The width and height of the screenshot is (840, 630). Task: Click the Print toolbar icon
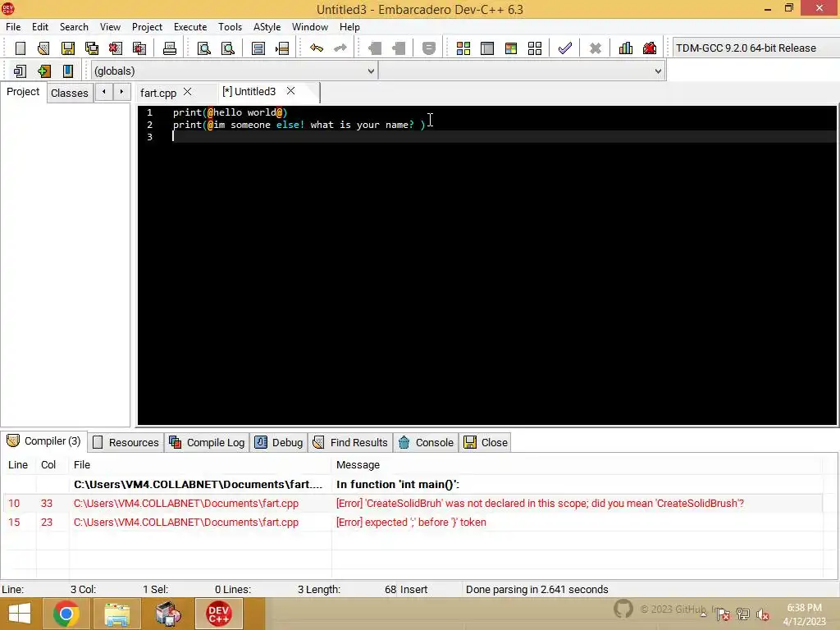pos(169,48)
